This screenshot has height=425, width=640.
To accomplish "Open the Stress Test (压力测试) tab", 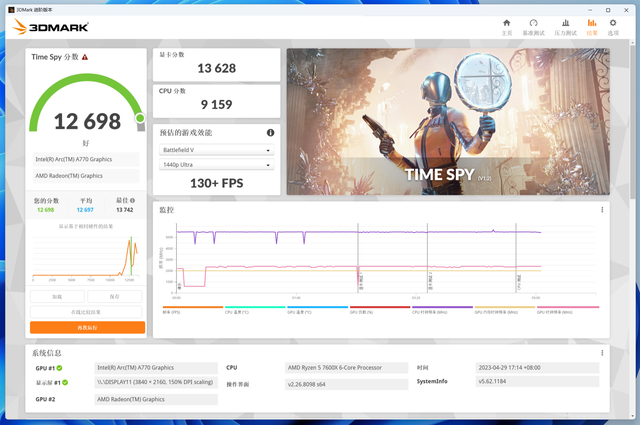I will 565,26.
